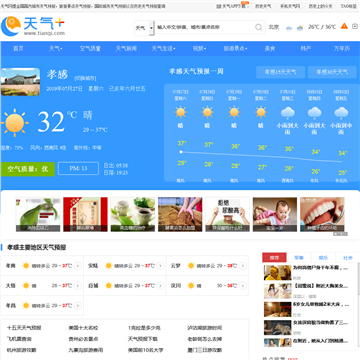Viewport: 360px width, 360px height.
Task: Click the sun icon in 汉川 row
Action: click(x=191, y=286)
